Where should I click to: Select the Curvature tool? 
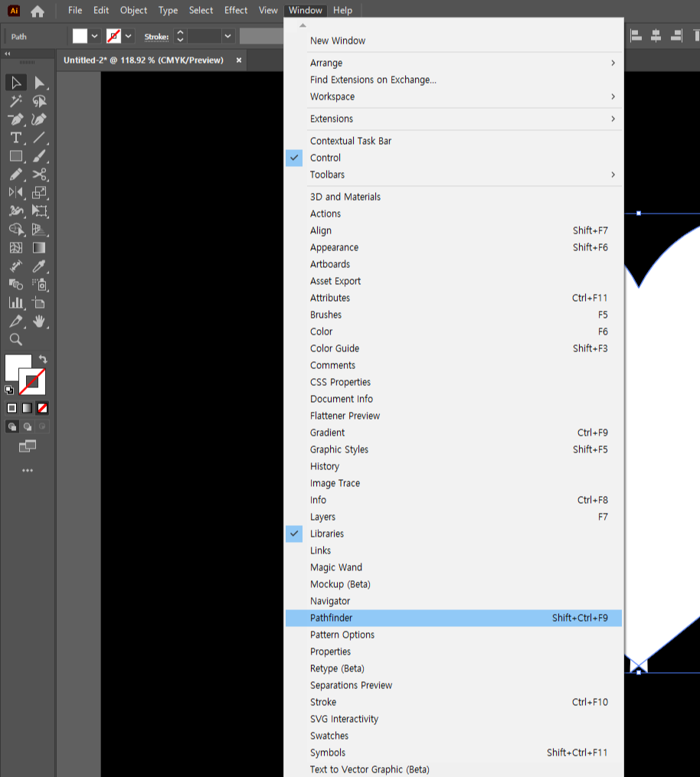click(x=39, y=119)
